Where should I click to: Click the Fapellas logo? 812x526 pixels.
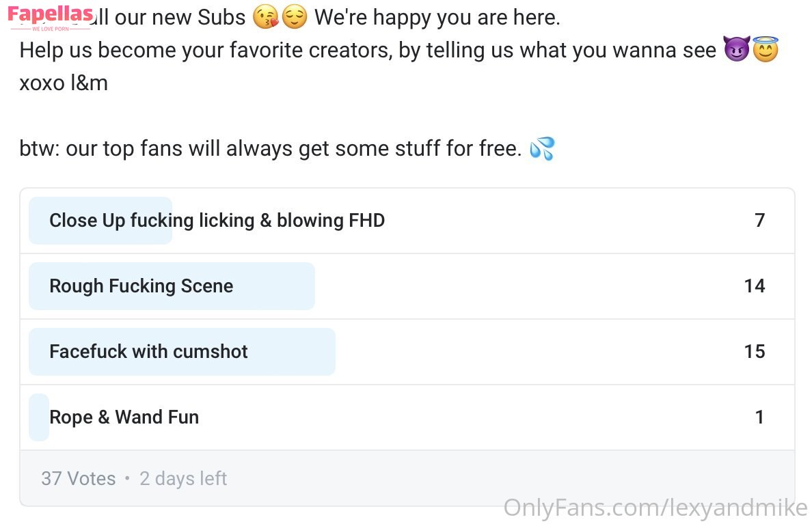tap(51, 16)
